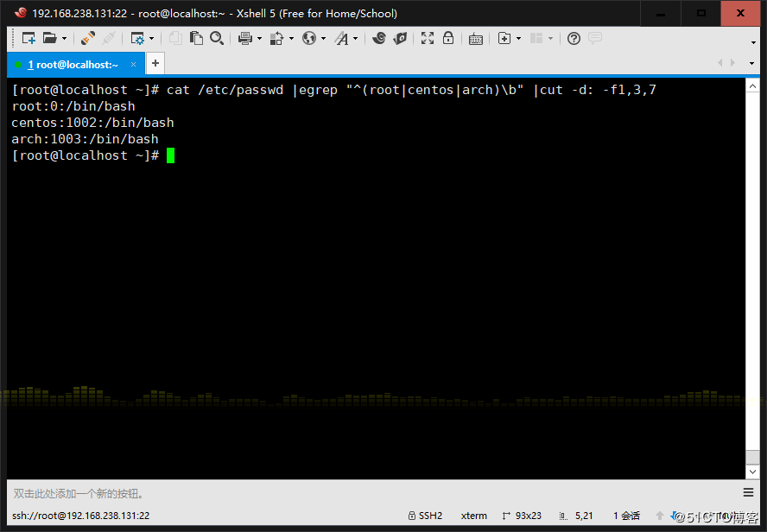This screenshot has height=532, width=767.
Task: Open Find with the magnifier icon
Action: tap(217, 38)
